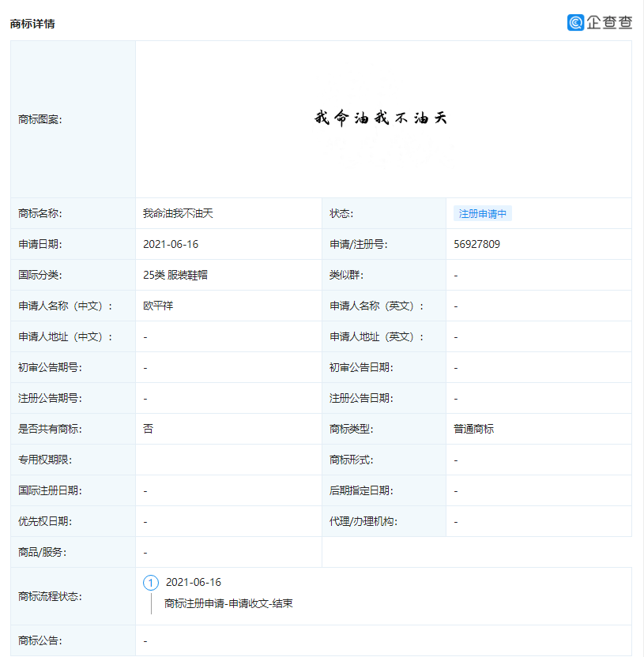Click the 代理/办理机构 label
This screenshot has height=657, width=644.
pos(363,522)
